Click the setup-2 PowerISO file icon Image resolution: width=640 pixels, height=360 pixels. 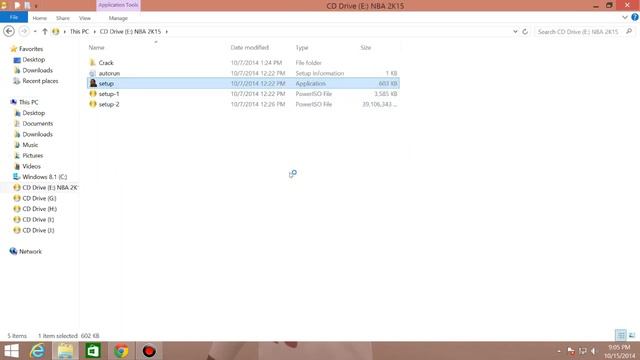click(93, 104)
